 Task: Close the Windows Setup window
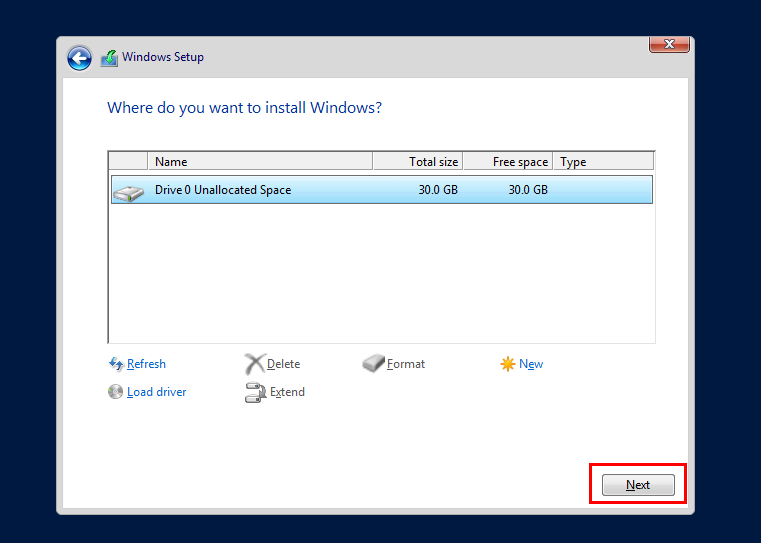coord(669,44)
